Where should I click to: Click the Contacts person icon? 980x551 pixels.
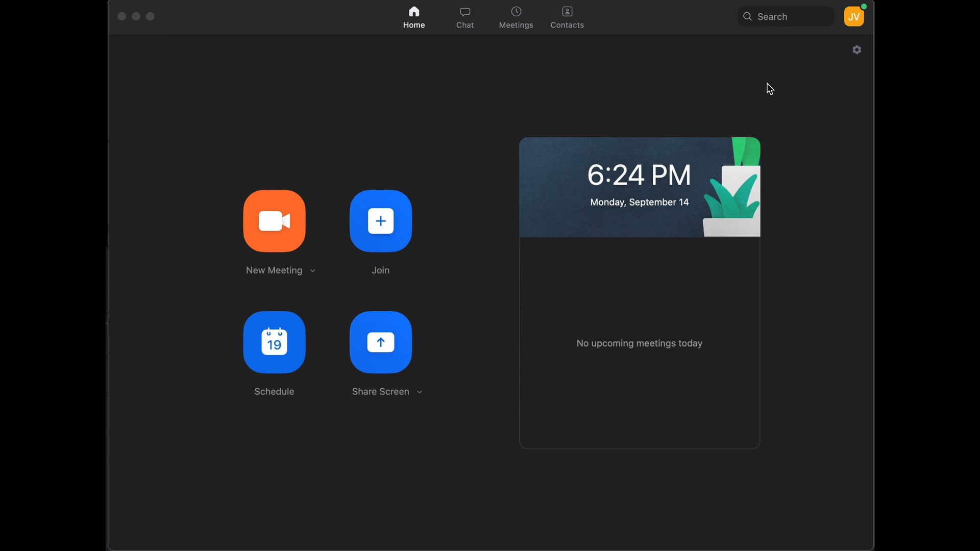coord(567,11)
